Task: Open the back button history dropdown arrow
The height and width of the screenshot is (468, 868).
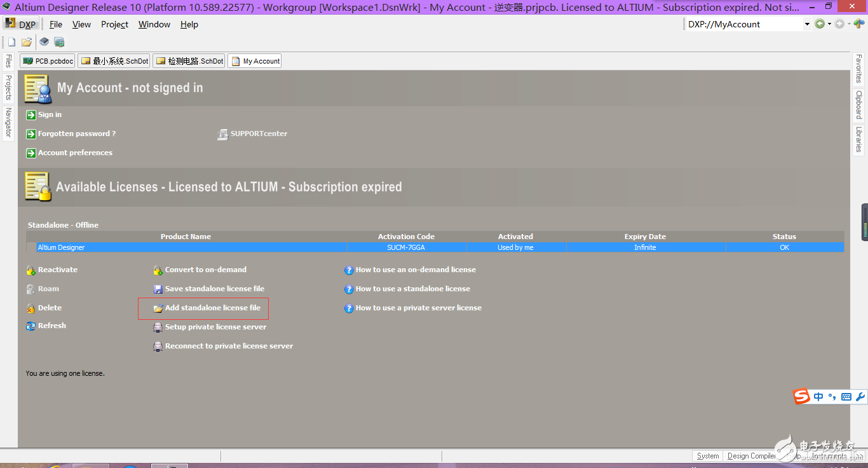Action: coord(829,24)
